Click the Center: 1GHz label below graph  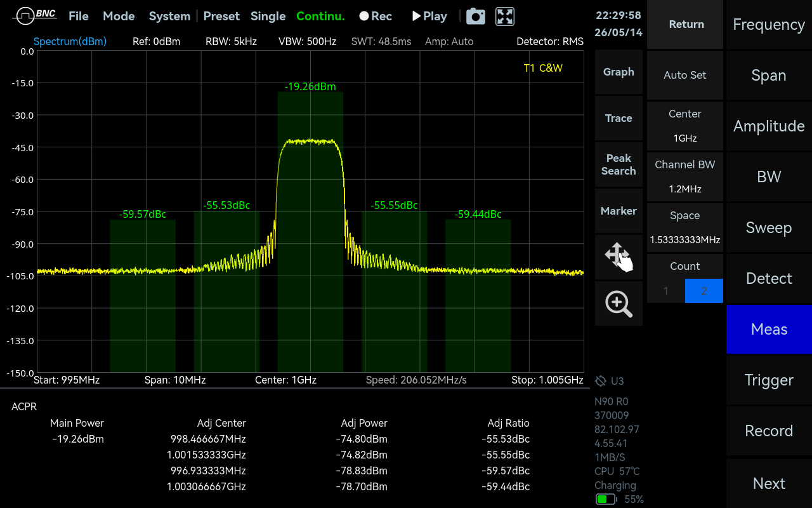(x=285, y=380)
